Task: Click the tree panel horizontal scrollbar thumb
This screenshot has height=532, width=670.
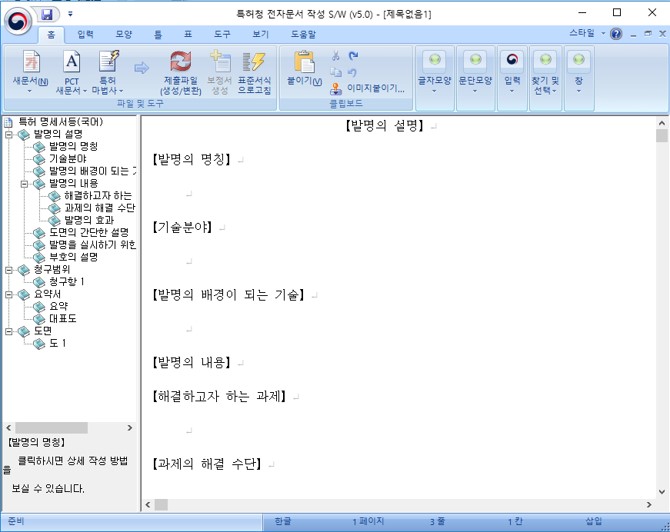Action: [52, 428]
